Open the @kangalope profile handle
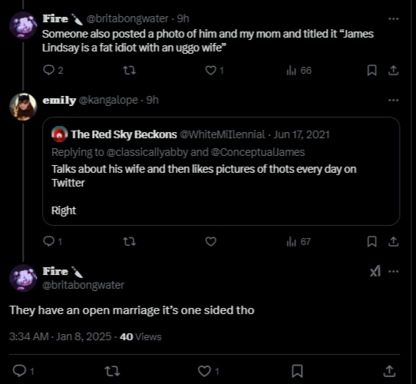The image size is (416, 384). 108,100
